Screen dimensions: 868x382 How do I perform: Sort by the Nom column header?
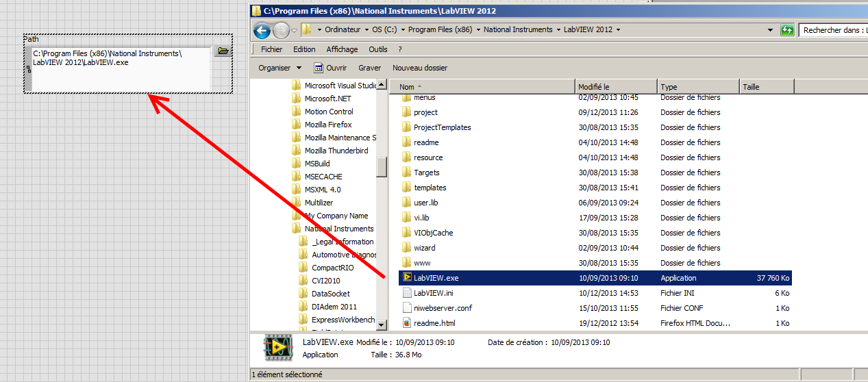[x=482, y=87]
